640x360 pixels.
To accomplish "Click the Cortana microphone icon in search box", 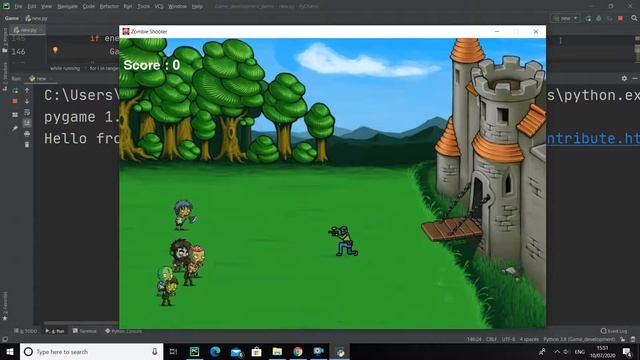I will [x=155, y=351].
